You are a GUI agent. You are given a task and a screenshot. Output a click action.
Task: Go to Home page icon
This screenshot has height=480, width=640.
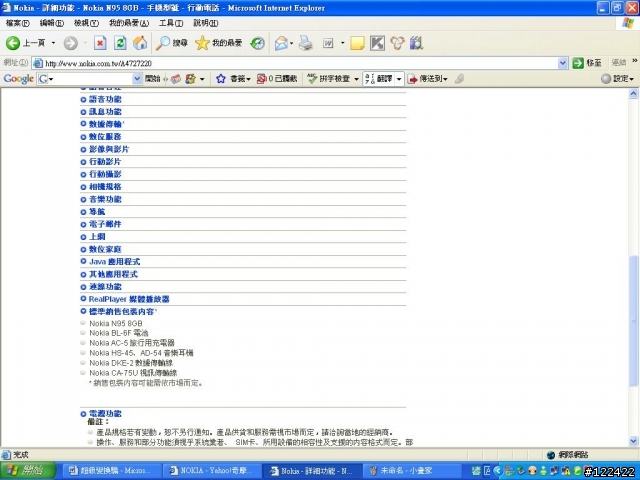tap(140, 43)
